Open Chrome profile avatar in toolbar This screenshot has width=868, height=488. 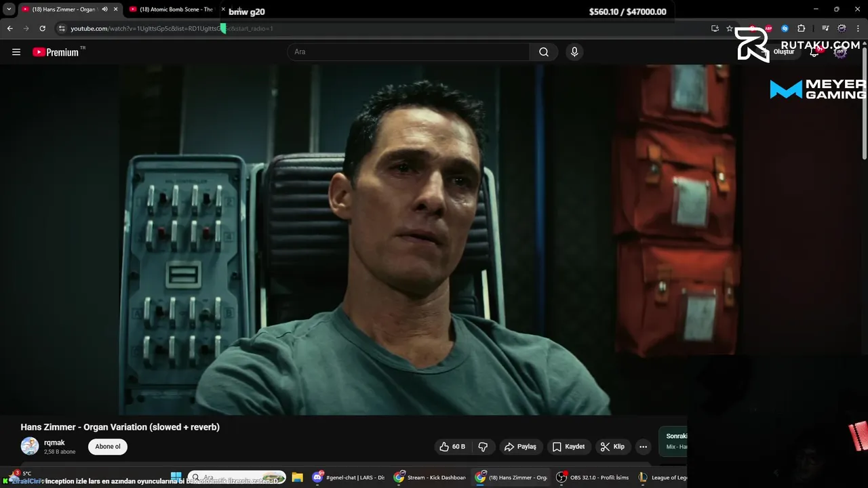(x=842, y=28)
